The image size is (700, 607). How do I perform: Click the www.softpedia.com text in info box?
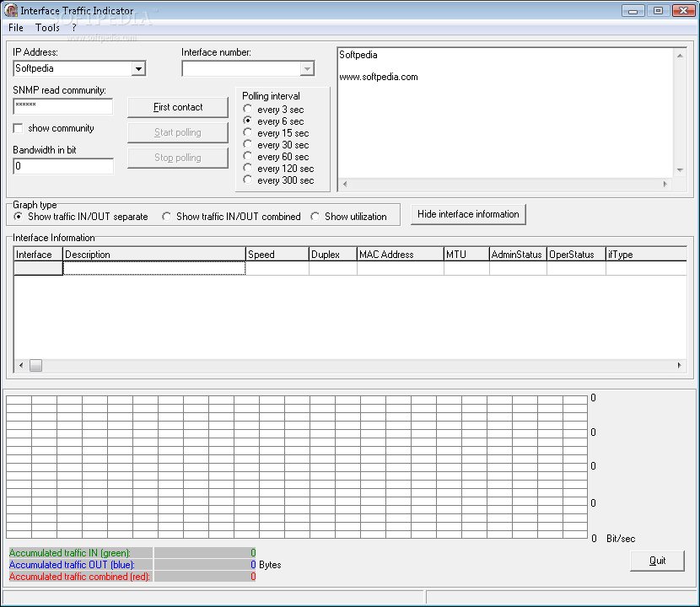click(379, 77)
